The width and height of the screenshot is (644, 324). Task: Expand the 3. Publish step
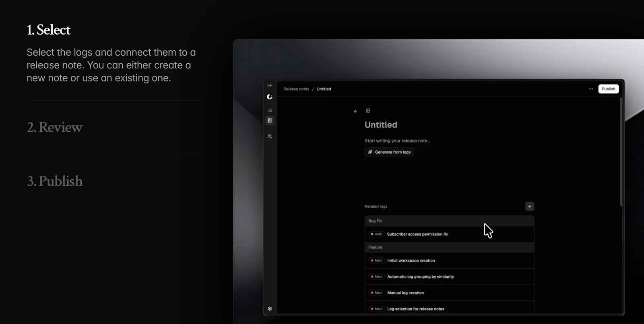click(55, 181)
